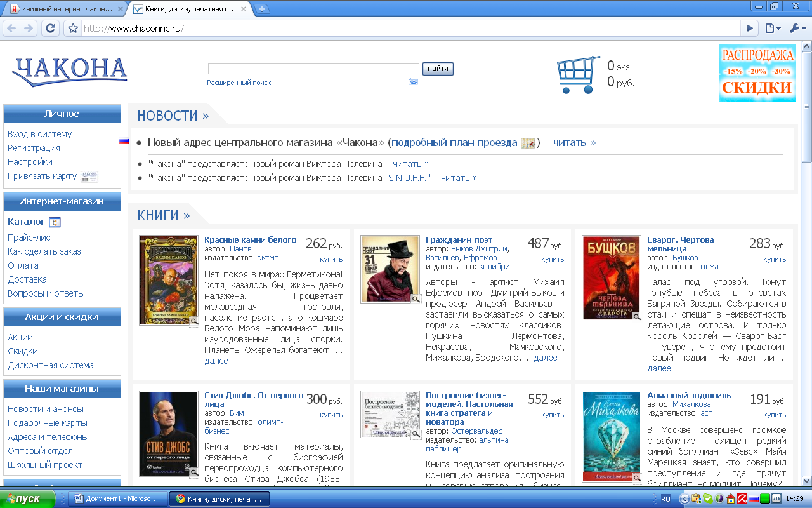Click далее under Сварог. Чертова мельница description
The image size is (812, 508).
[659, 369]
